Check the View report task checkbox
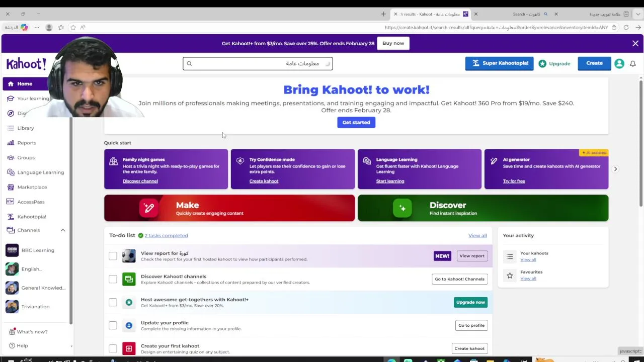Viewport: 644px width, 362px height. point(113,256)
